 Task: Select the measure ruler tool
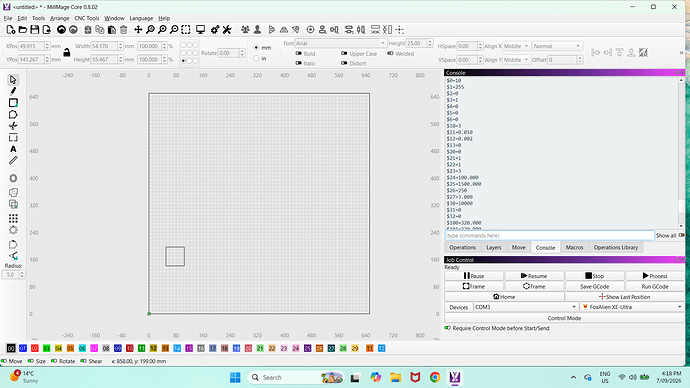point(13,161)
